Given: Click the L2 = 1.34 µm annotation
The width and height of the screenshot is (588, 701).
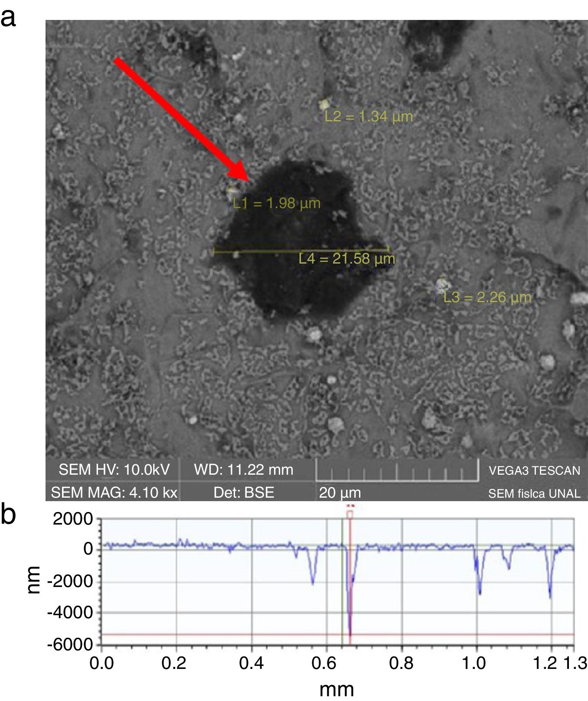Looking at the screenshot, I should (369, 117).
